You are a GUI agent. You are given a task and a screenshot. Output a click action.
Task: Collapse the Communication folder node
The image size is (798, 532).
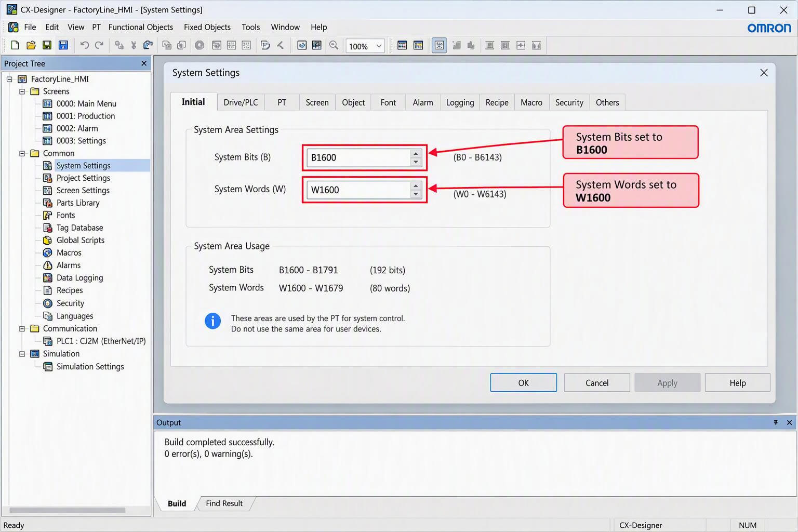22,328
